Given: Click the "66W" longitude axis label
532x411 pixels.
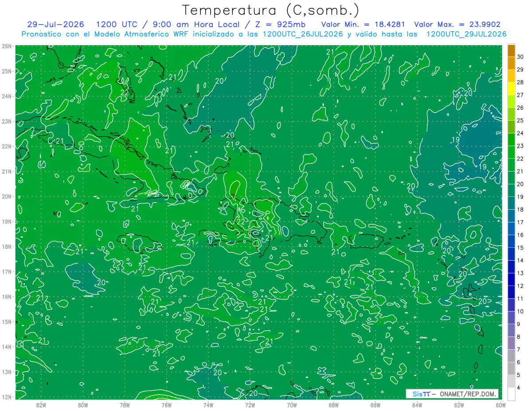Looking at the screenshot, I should (x=376, y=405).
